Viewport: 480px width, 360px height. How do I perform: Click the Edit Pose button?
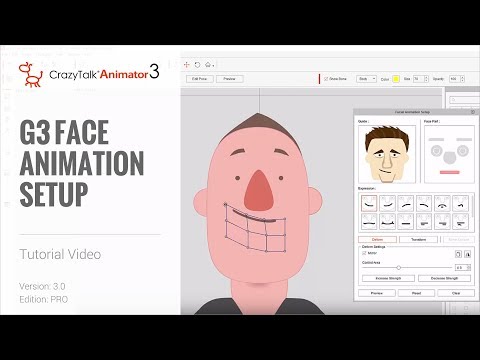pyautogui.click(x=199, y=79)
